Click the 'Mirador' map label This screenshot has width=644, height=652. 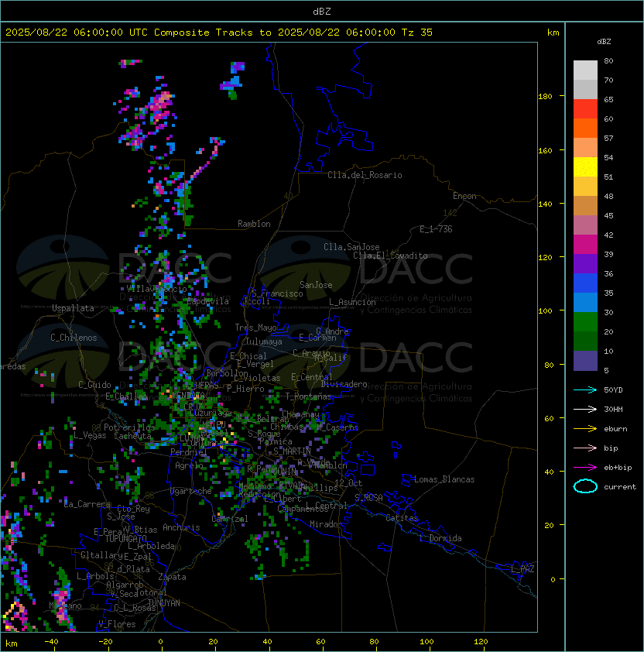click(x=327, y=524)
